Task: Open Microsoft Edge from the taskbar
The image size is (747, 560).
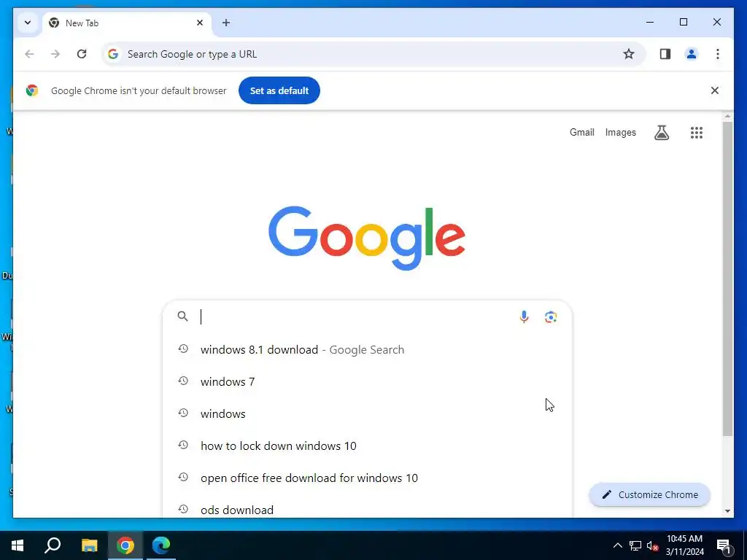Action: pyautogui.click(x=161, y=545)
